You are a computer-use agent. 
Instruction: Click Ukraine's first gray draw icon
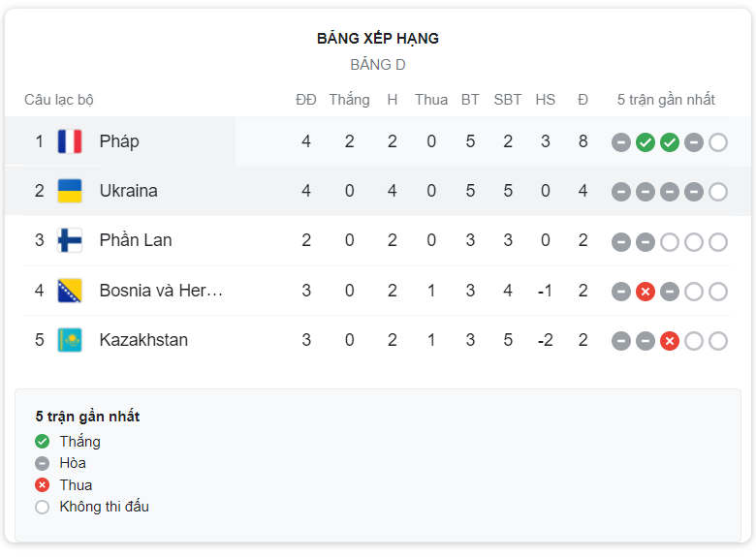point(621,192)
